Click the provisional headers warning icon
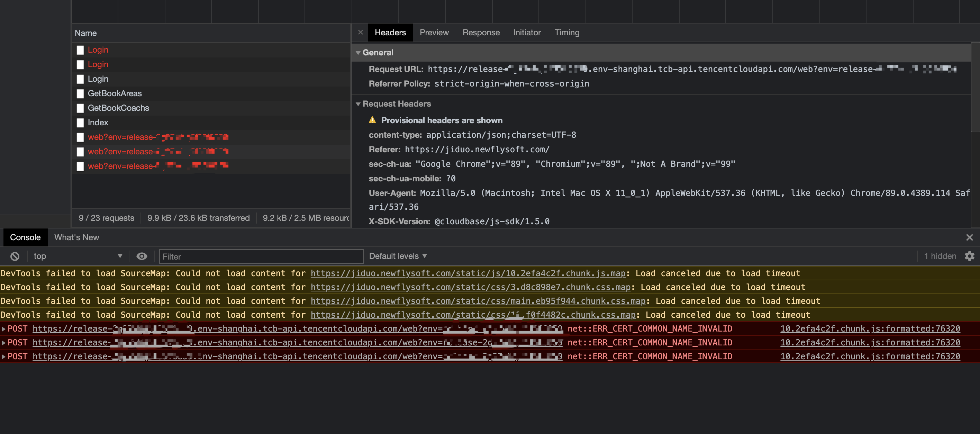This screenshot has height=434, width=980. coord(372,120)
